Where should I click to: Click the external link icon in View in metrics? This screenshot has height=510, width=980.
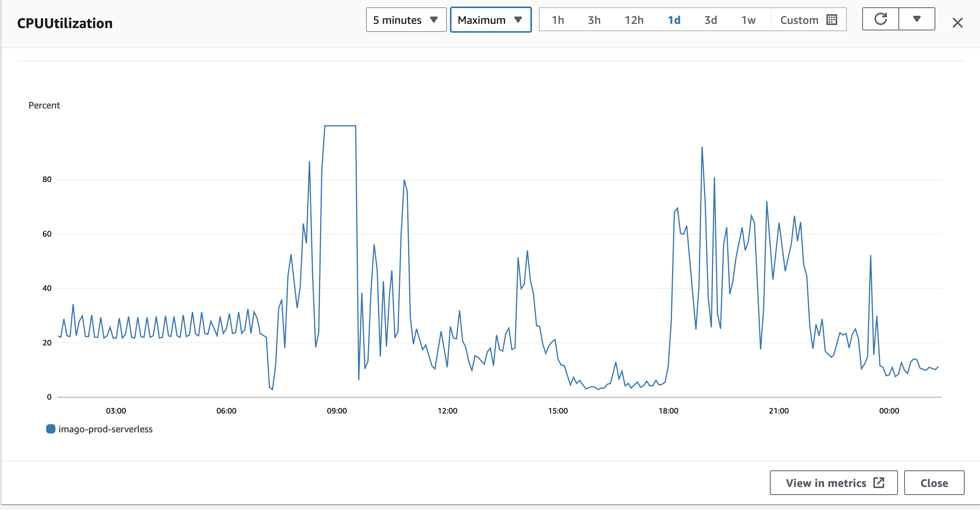pos(879,483)
